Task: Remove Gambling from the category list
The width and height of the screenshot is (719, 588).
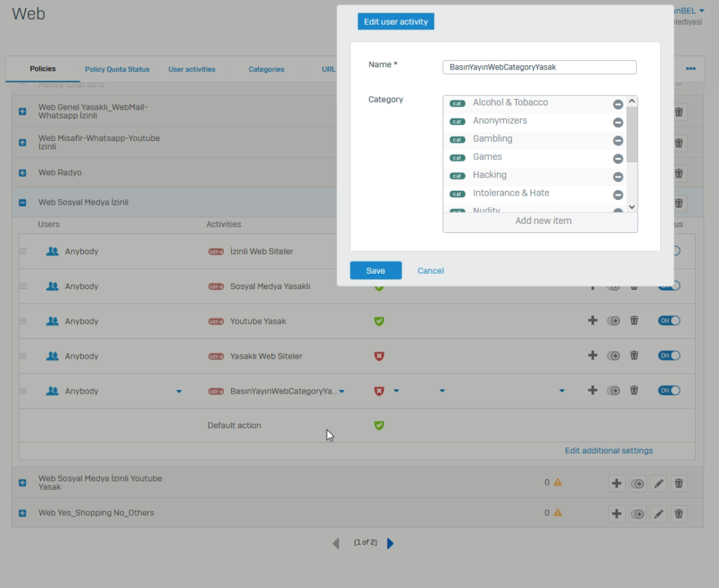Action: click(x=618, y=140)
